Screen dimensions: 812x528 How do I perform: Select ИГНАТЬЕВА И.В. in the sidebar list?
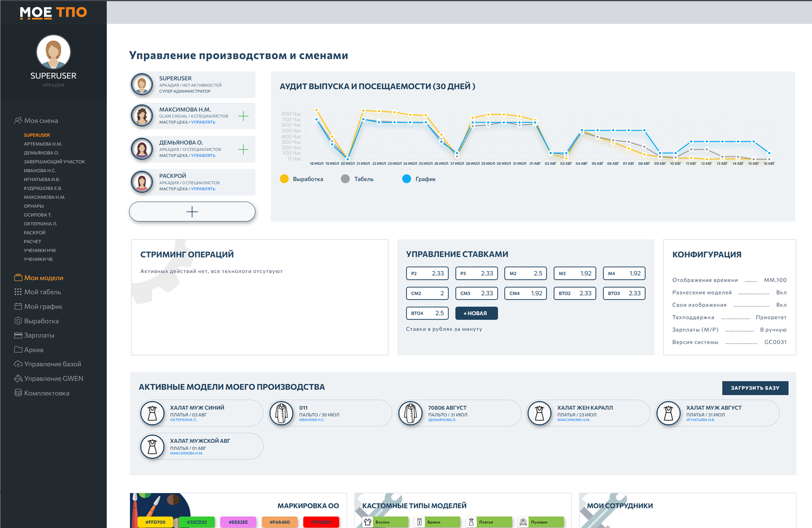[42, 180]
